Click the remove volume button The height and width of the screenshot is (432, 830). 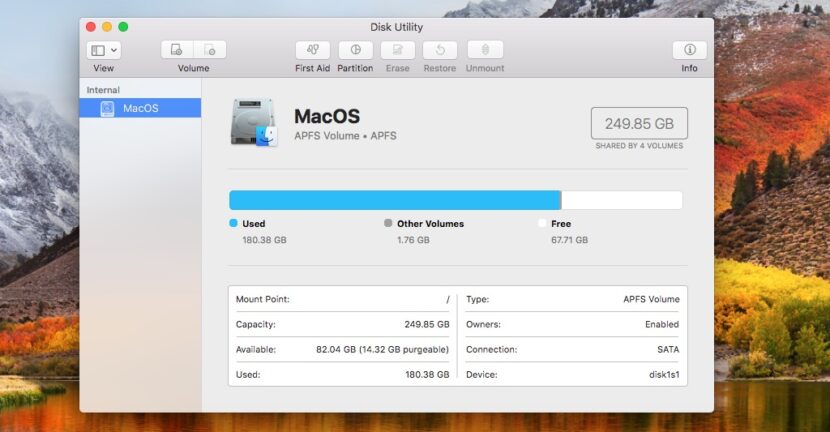[210, 50]
